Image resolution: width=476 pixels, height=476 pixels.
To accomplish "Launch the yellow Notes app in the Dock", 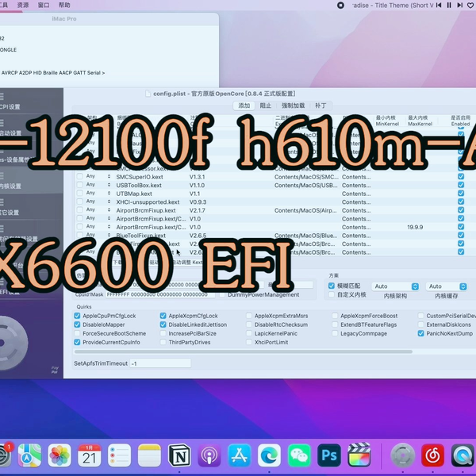I will 149,455.
